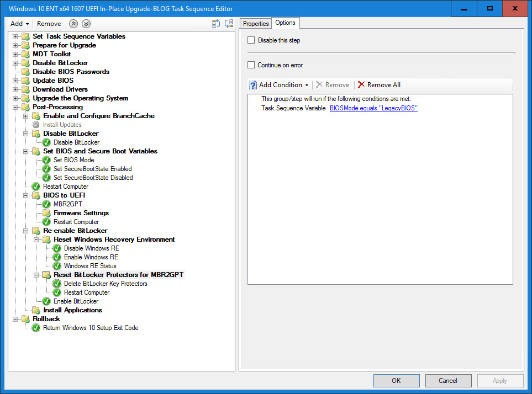Select the Options tab
The height and width of the screenshot is (394, 532).
[286, 23]
